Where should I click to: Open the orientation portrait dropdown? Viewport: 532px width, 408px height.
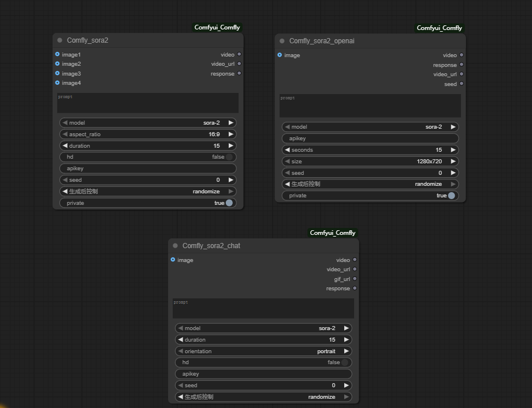tap(263, 351)
